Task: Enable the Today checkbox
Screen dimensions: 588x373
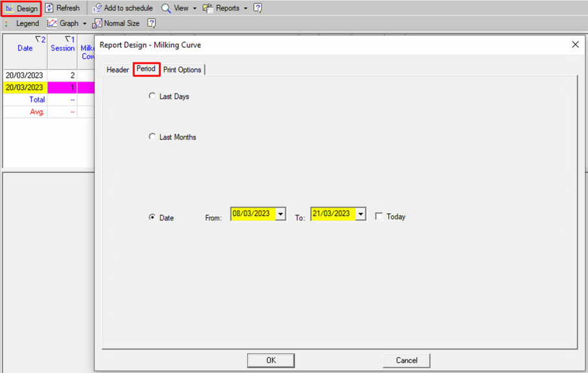Action: tap(379, 217)
